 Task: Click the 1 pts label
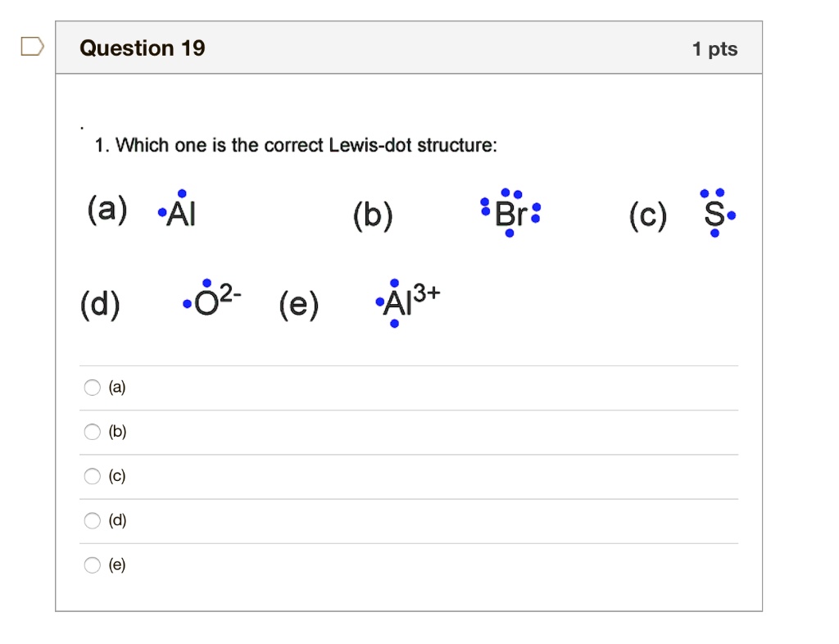[715, 48]
